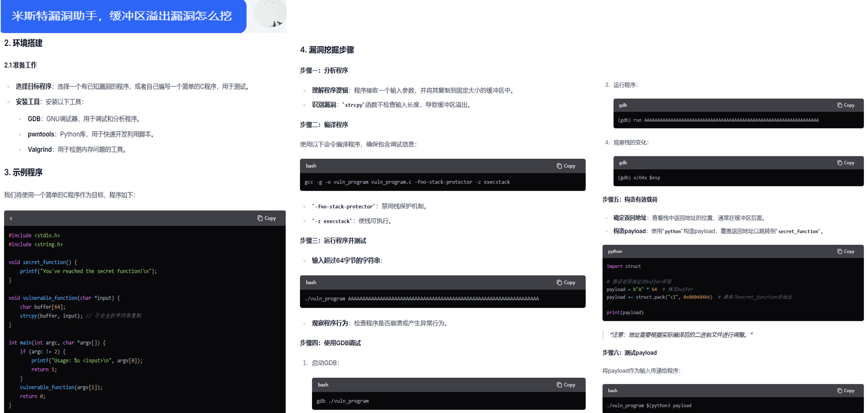The height and width of the screenshot is (413, 868).
Task: Copy the gdb run AAAA command
Action: pos(845,105)
